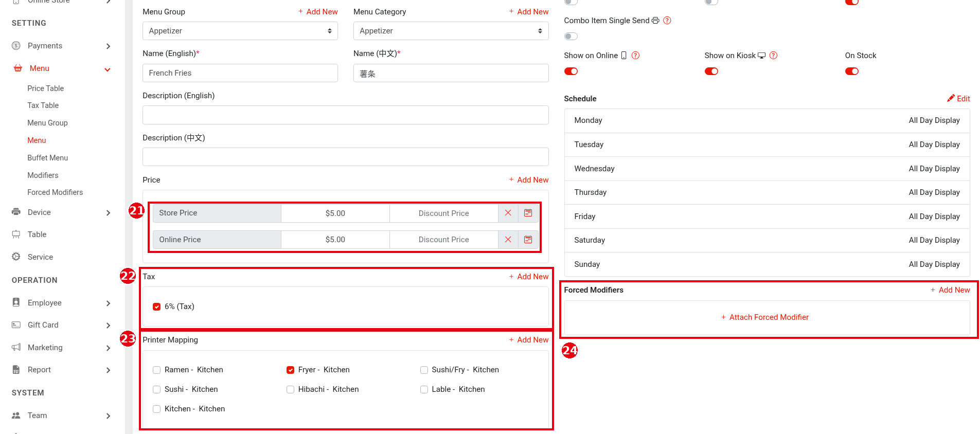
Task: Click the Device printer icon in sidebar
Action: 16,212
